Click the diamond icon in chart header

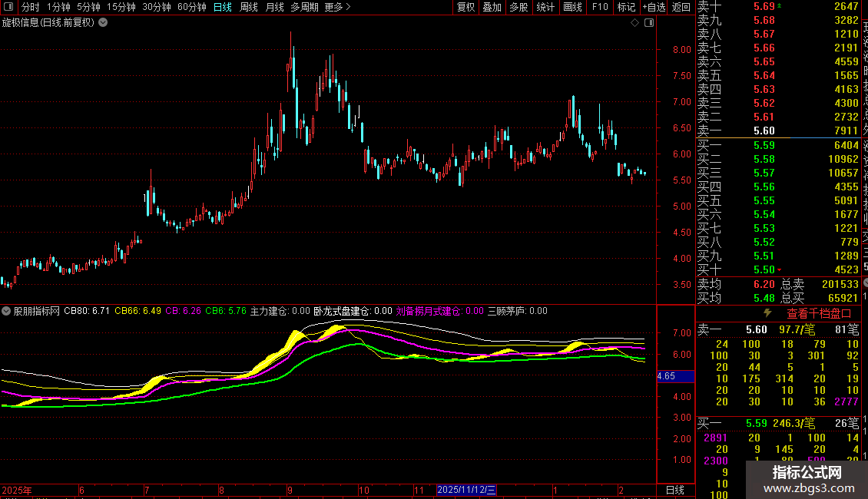click(634, 23)
